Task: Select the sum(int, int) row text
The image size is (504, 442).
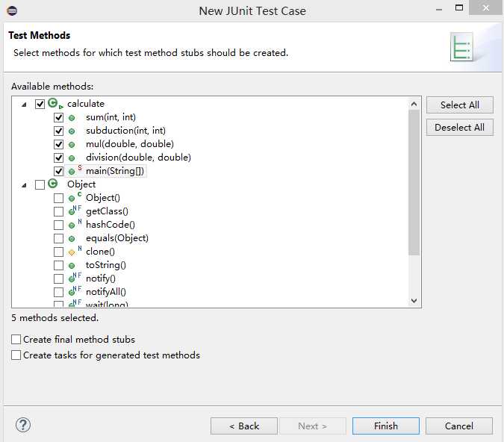Action: pyautogui.click(x=111, y=117)
